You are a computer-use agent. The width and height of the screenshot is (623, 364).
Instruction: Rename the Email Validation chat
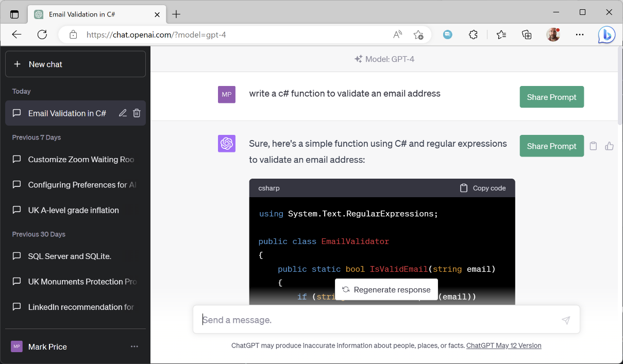point(123,113)
